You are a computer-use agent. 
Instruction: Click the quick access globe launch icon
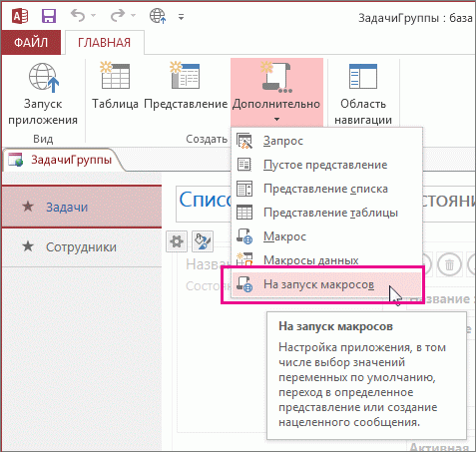tap(158, 16)
